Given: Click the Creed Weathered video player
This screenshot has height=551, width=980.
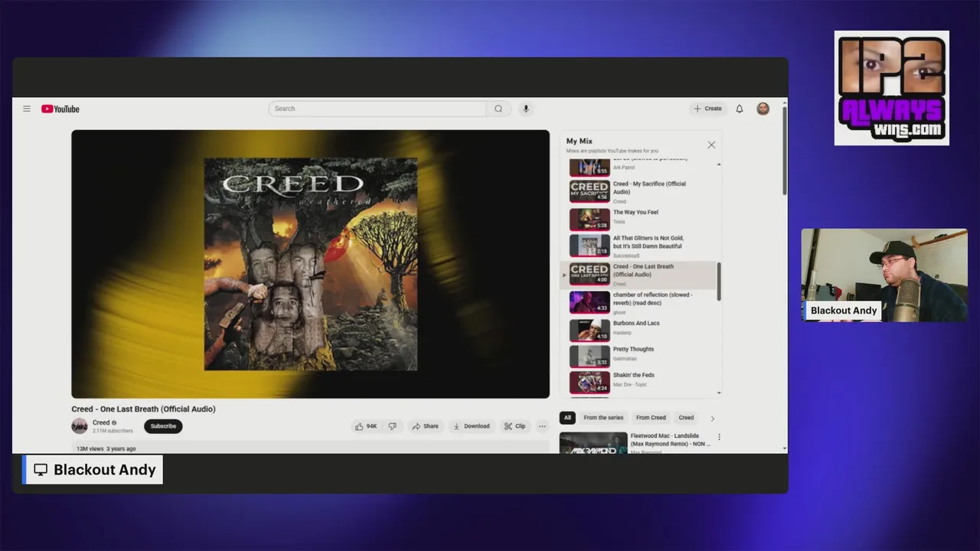Looking at the screenshot, I should pyautogui.click(x=310, y=264).
